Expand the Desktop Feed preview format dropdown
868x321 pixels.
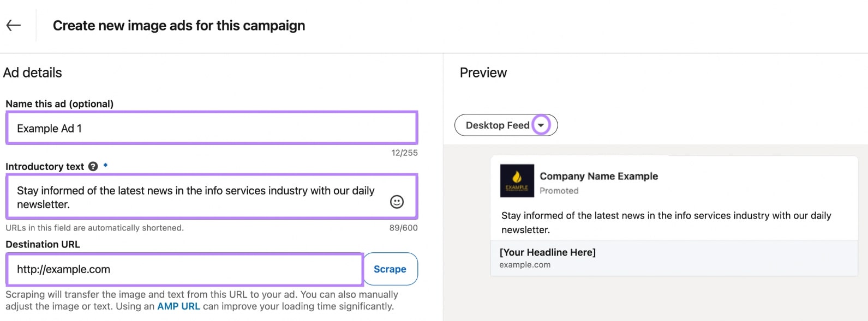541,125
